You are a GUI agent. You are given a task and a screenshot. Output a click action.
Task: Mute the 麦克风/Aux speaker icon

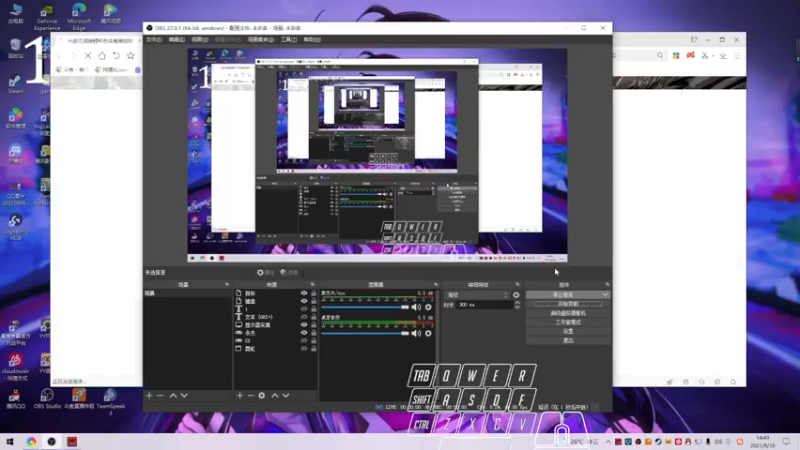pyautogui.click(x=416, y=307)
